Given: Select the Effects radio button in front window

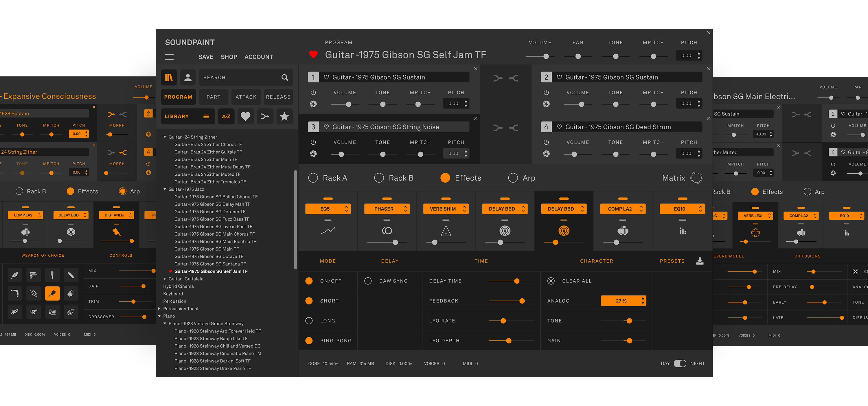Looking at the screenshot, I should point(445,178).
